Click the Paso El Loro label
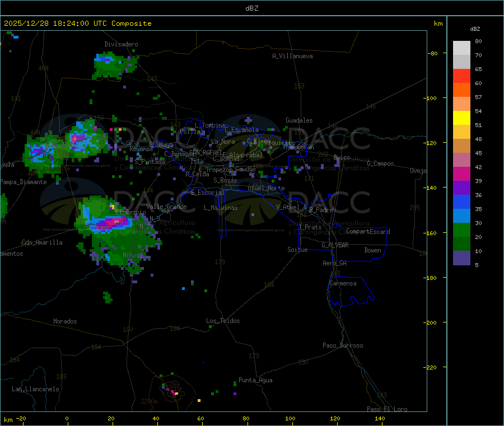504x426 pixels. coord(387,409)
